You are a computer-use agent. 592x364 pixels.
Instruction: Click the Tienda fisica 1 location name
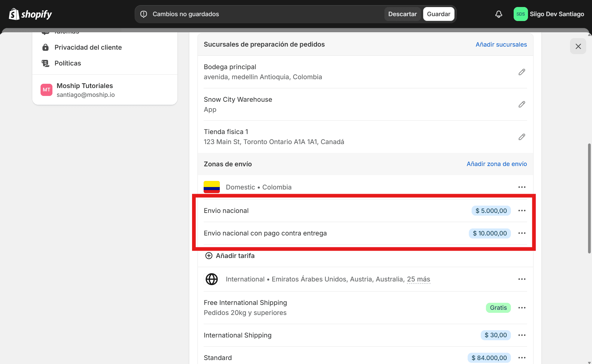(226, 132)
